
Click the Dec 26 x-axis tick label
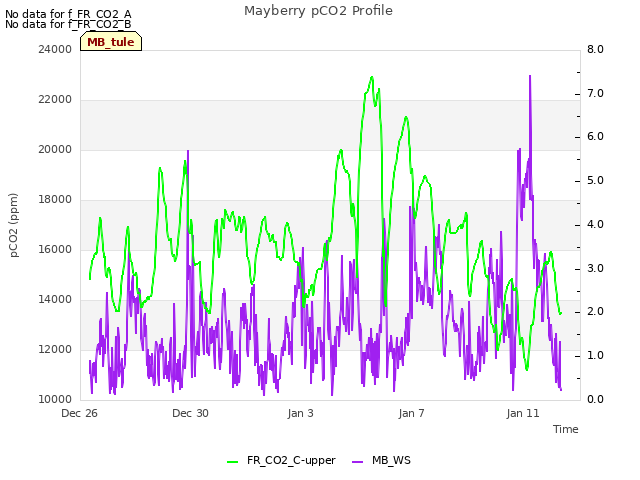pos(80,413)
